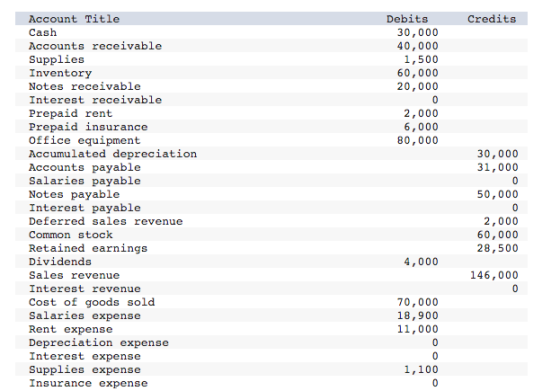This screenshot has width=560, height=391.
Task: Select the 'Interest receivable' label
Action: (95, 100)
